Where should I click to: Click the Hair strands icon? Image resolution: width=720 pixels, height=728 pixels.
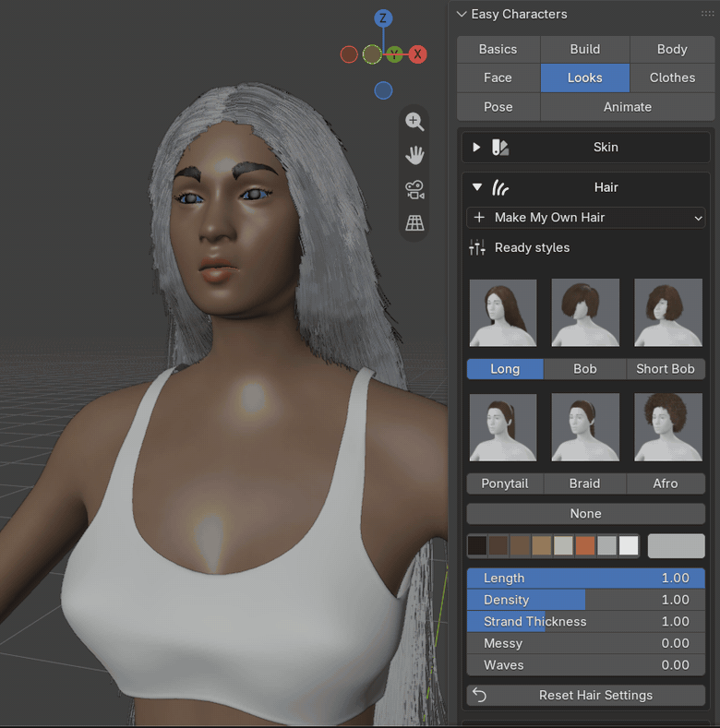[x=500, y=187]
